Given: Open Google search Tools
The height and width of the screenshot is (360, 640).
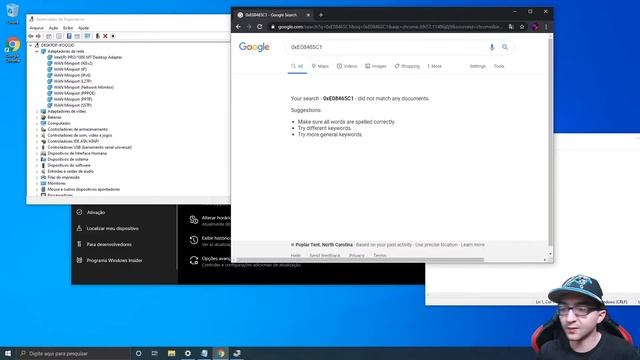Looking at the screenshot, I should pos(499,66).
